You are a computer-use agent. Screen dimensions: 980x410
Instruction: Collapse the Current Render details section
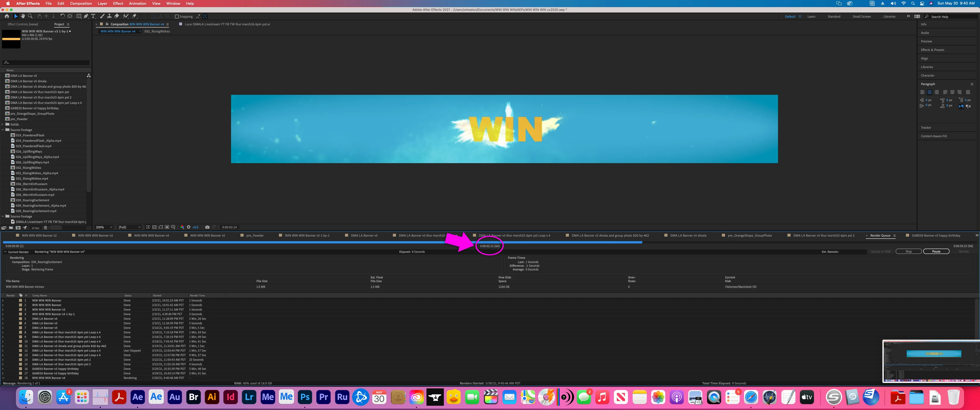[5, 252]
